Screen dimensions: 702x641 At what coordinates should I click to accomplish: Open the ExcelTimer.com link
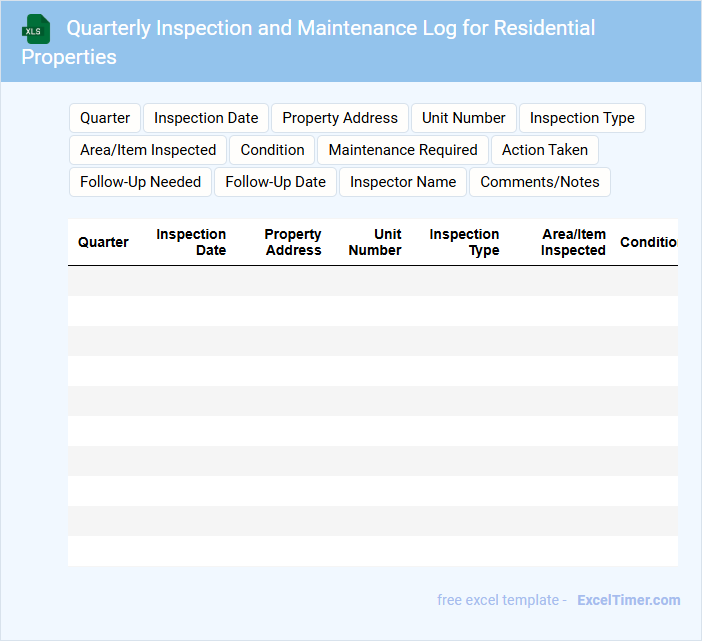(628, 600)
